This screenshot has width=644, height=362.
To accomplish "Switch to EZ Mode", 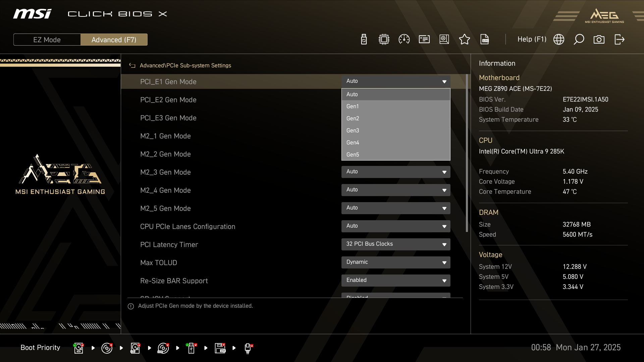I will tap(47, 40).
